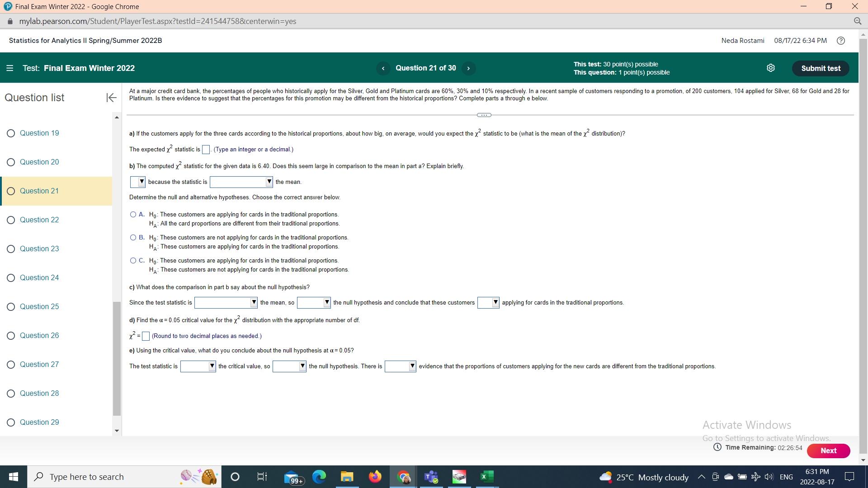Click the Next button near time remaining
Image resolution: width=868 pixels, height=488 pixels.
coord(828,450)
